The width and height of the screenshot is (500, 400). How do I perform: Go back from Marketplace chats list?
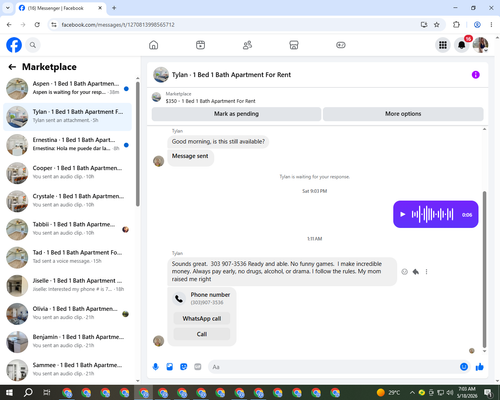[12, 67]
